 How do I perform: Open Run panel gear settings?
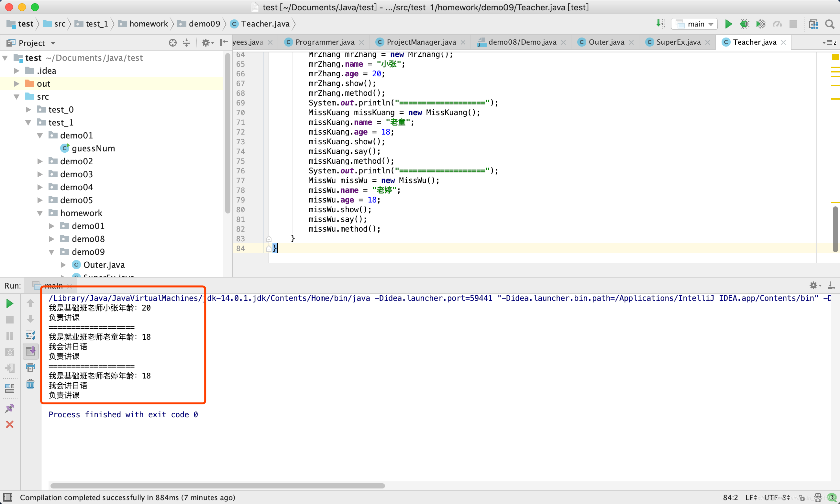tap(815, 285)
